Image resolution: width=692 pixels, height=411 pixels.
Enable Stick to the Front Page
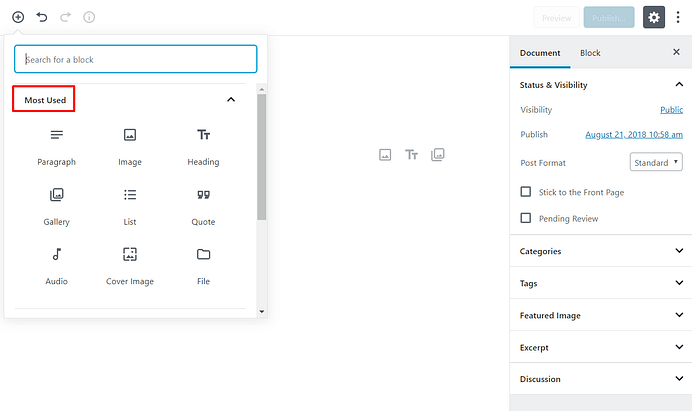click(526, 192)
